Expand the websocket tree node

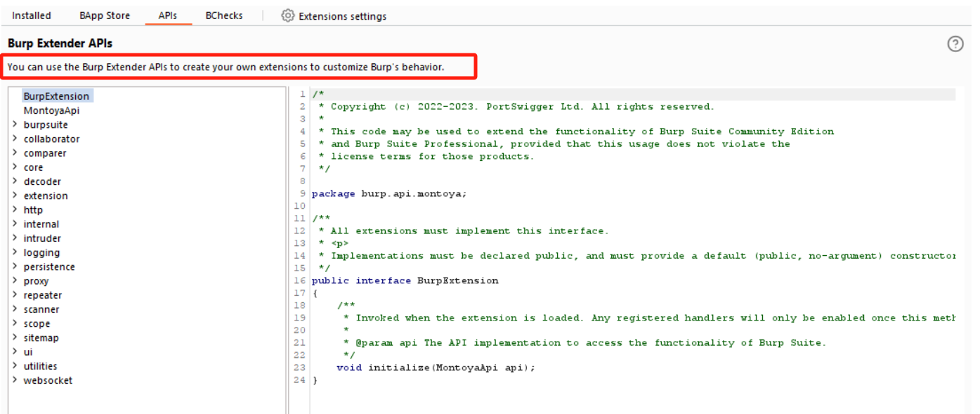click(15, 380)
